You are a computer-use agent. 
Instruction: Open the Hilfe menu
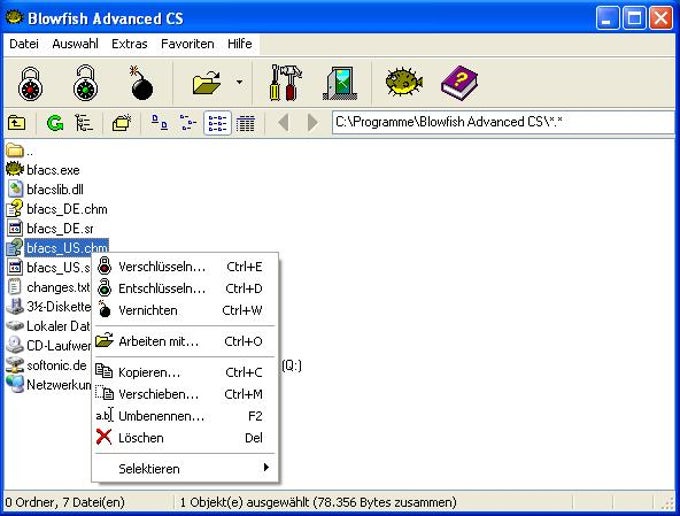240,44
